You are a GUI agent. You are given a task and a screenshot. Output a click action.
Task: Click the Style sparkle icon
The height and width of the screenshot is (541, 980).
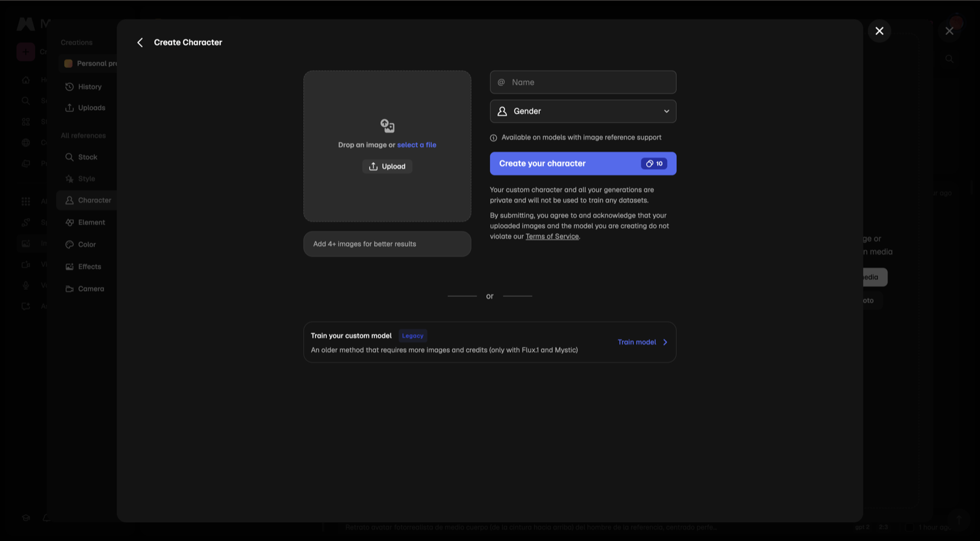pos(69,179)
